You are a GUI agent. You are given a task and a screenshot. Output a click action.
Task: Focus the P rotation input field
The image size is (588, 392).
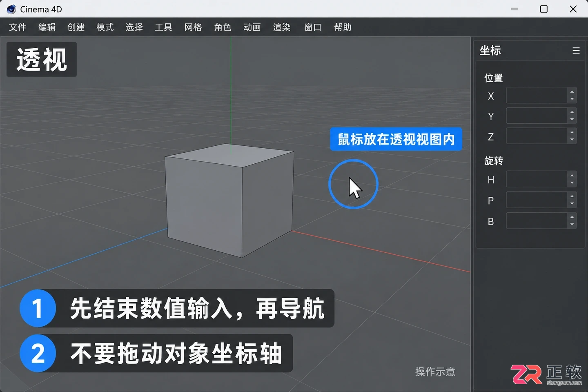537,200
